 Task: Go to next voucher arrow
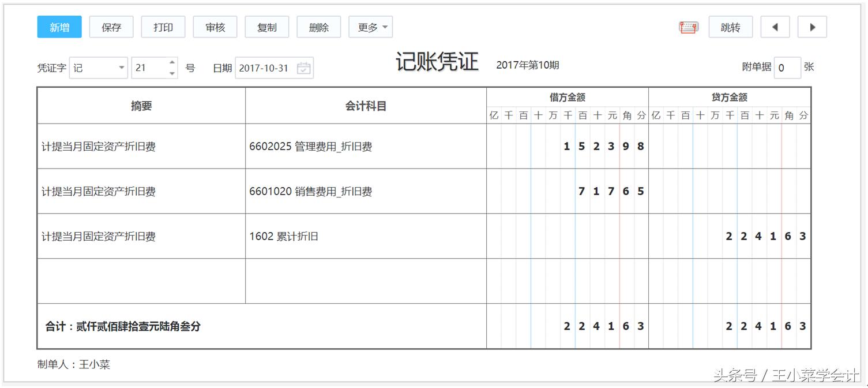click(x=812, y=27)
